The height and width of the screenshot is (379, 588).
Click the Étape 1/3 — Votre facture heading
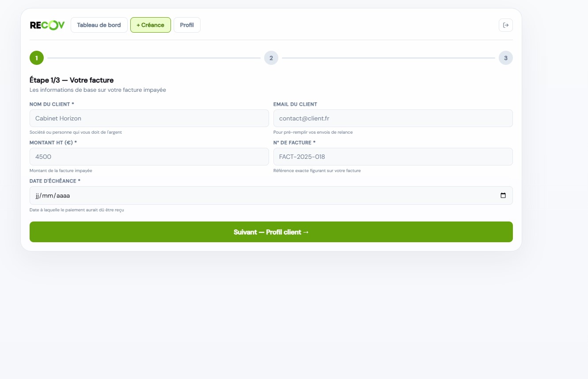point(72,80)
